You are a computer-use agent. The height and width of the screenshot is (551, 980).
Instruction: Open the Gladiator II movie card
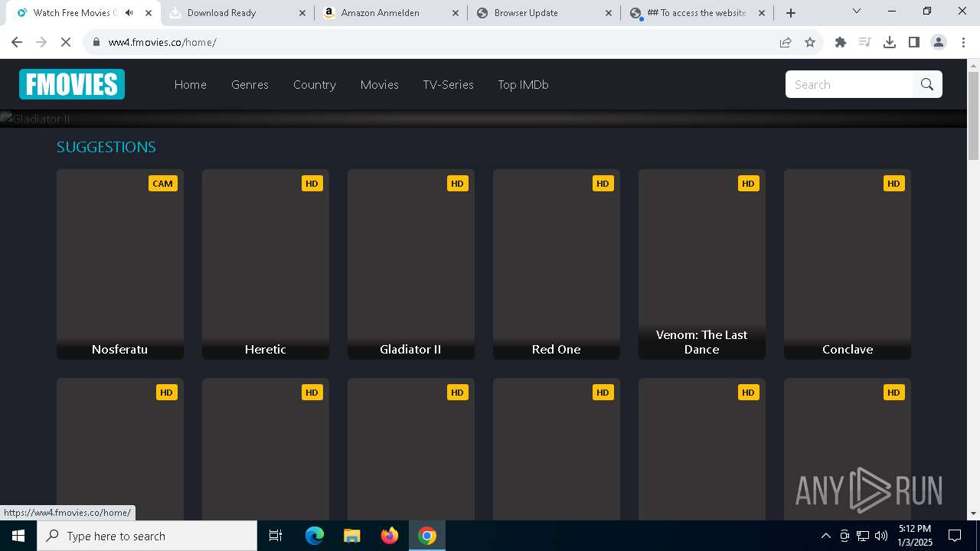pyautogui.click(x=411, y=264)
